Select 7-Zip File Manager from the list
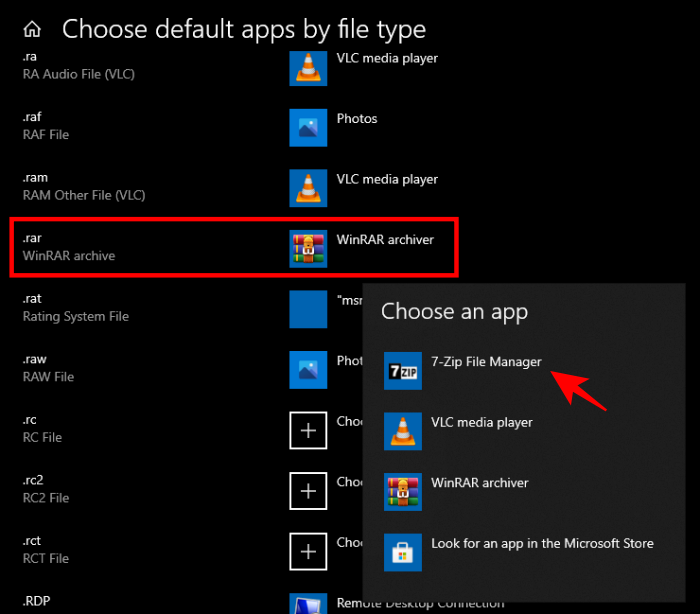The width and height of the screenshot is (700, 614). [x=486, y=362]
